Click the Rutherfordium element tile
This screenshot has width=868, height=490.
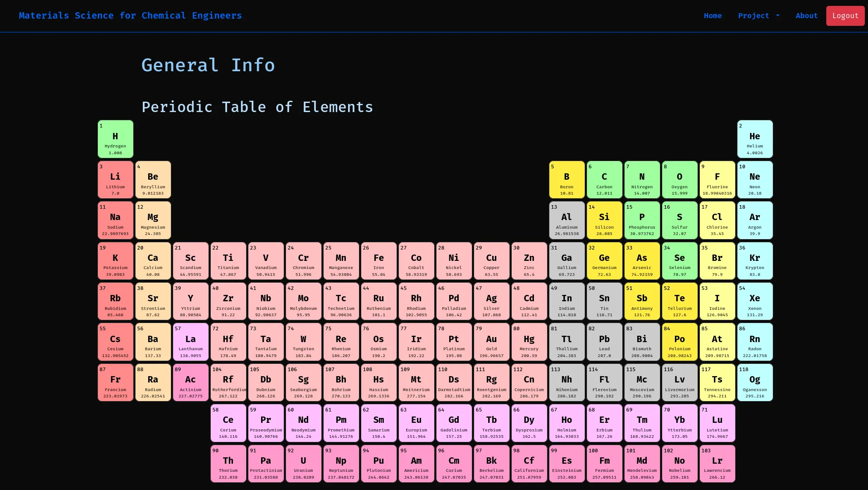(x=228, y=382)
